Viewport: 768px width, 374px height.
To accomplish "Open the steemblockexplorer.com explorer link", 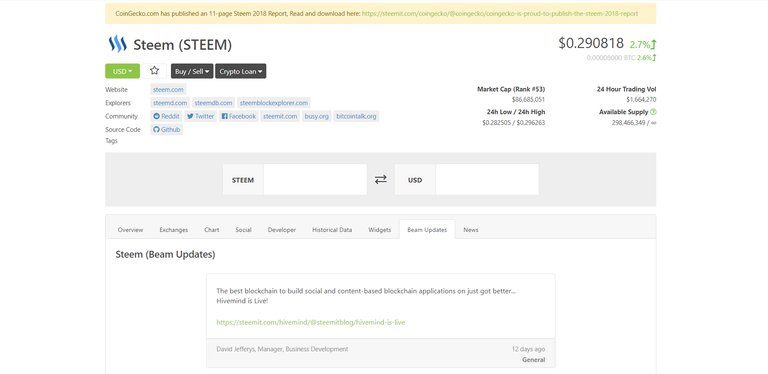I will (274, 103).
